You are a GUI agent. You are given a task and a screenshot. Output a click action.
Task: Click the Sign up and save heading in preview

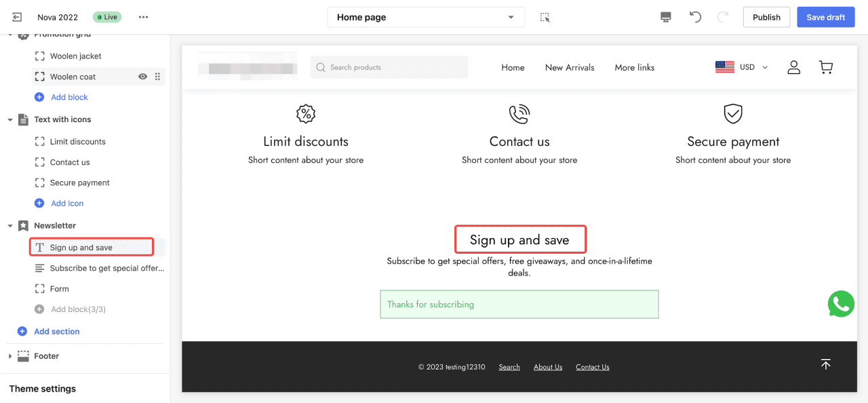pyautogui.click(x=519, y=239)
